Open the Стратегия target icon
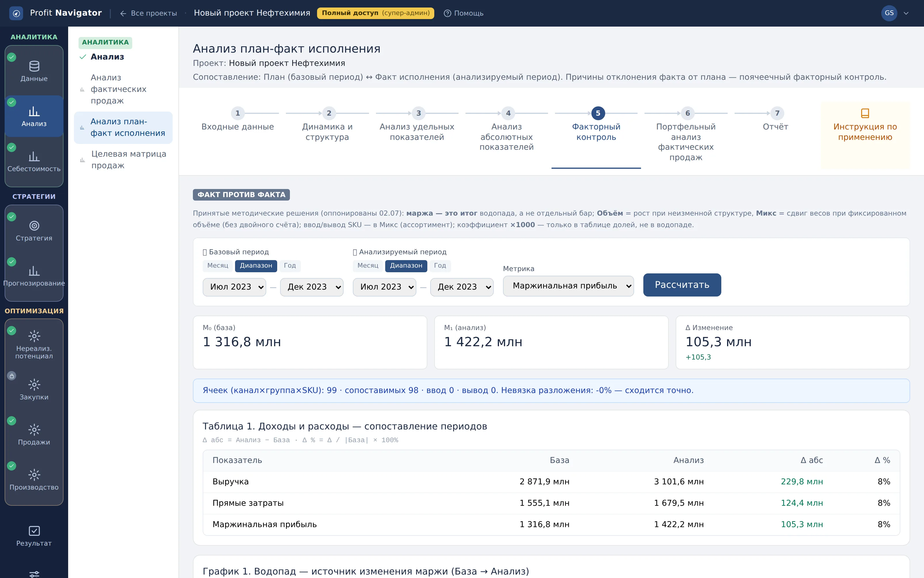Viewport: 924px width, 578px height. pos(34,225)
